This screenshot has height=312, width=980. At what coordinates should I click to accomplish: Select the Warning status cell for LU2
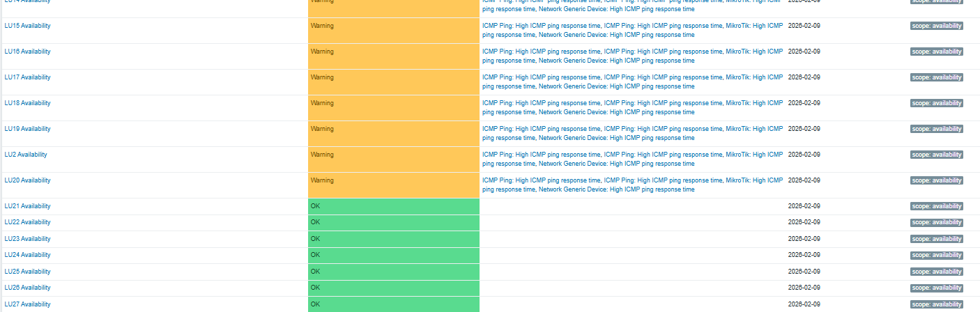click(394, 159)
